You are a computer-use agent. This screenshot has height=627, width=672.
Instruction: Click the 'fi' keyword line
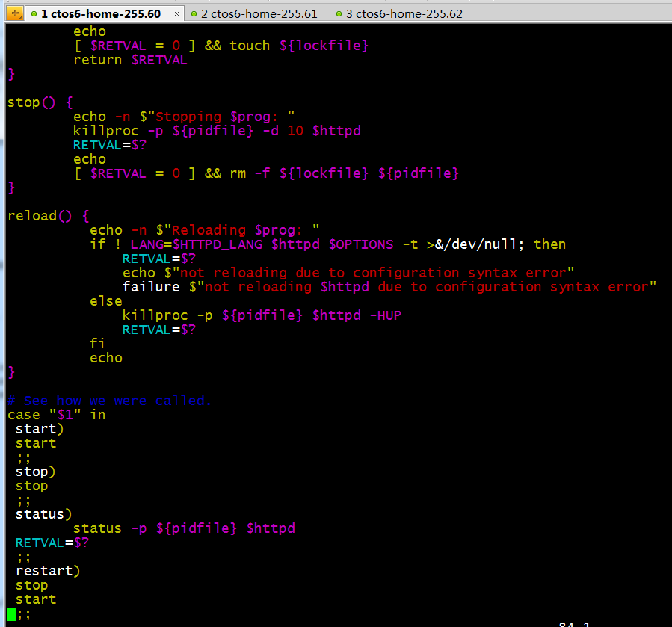click(x=97, y=343)
